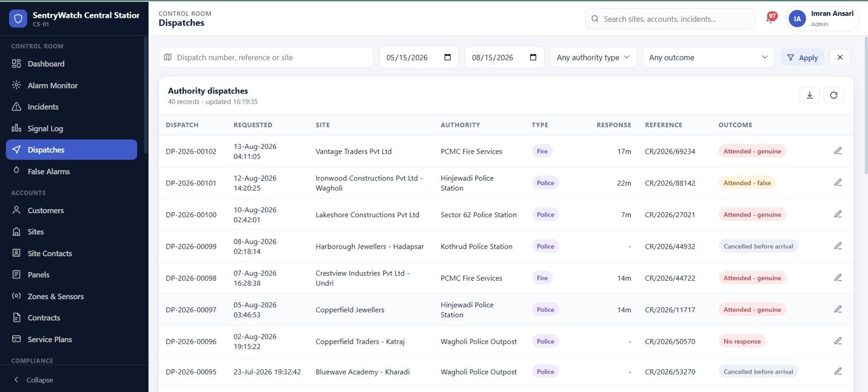Go to Service Plans
The height and width of the screenshot is (392, 868).
point(72,339)
